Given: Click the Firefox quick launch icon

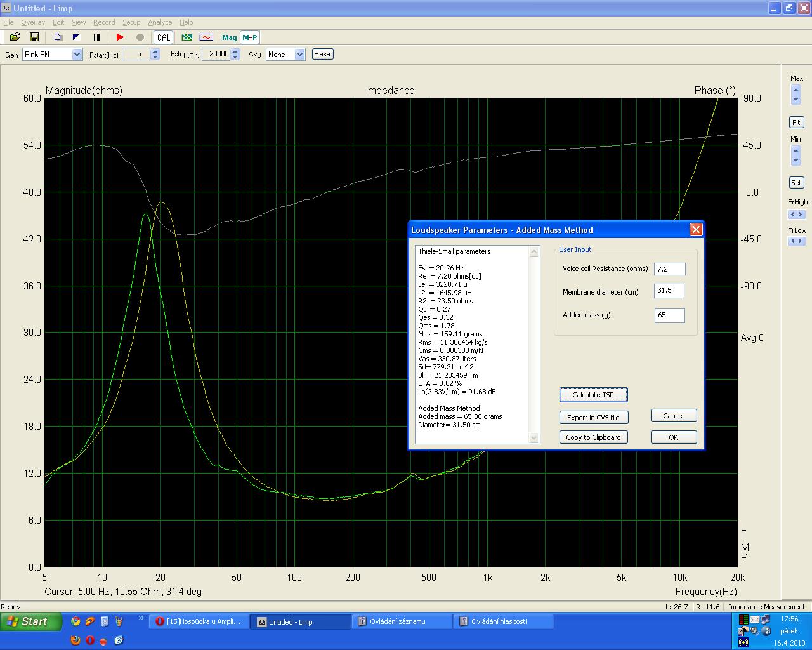Looking at the screenshot, I should tap(75, 640).
